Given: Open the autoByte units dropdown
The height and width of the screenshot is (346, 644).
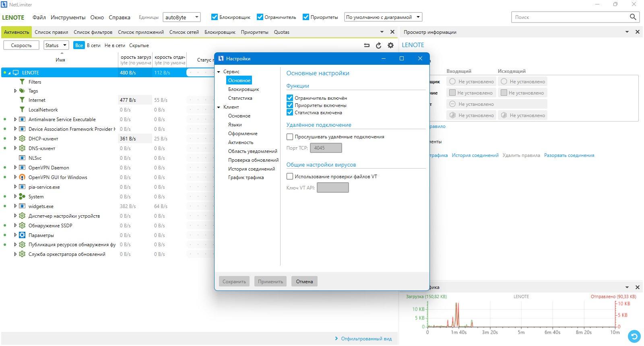Looking at the screenshot, I should (x=182, y=17).
